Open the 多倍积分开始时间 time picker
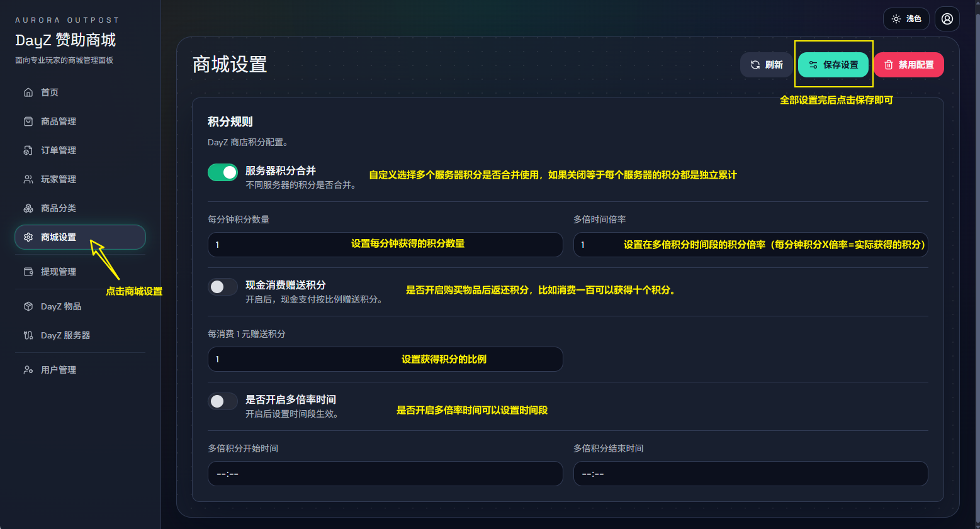Screen dimensions: 980x529 385,474
